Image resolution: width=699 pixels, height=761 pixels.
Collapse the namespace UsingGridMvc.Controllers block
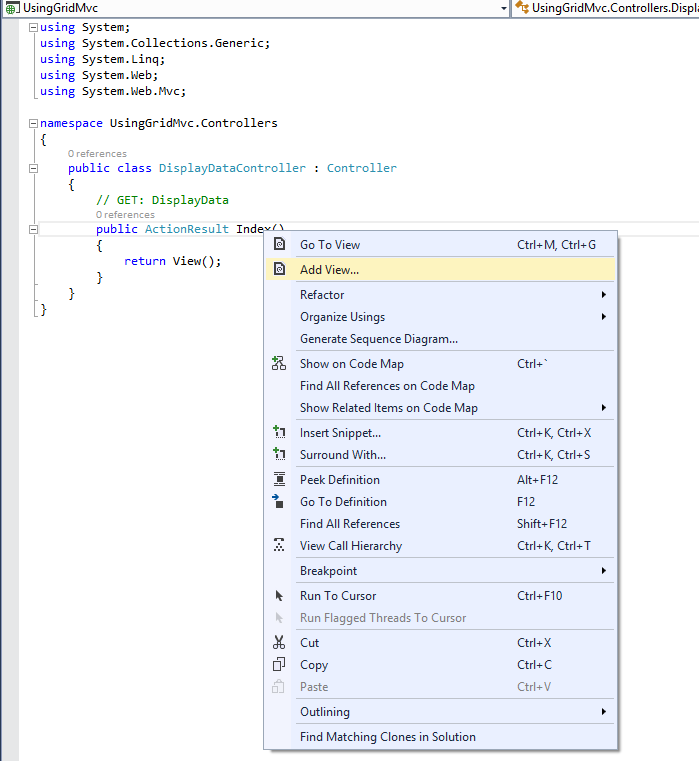pyautogui.click(x=33, y=123)
